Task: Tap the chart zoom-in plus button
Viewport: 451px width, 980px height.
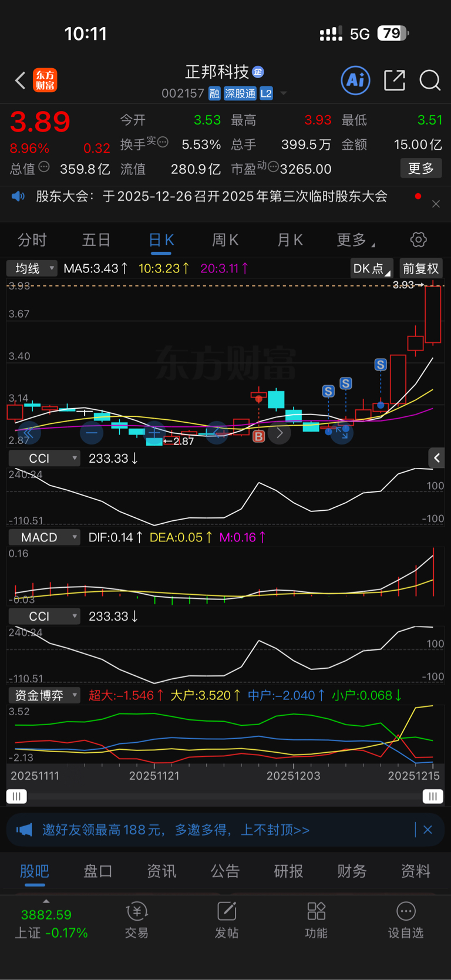Action: click(x=154, y=433)
